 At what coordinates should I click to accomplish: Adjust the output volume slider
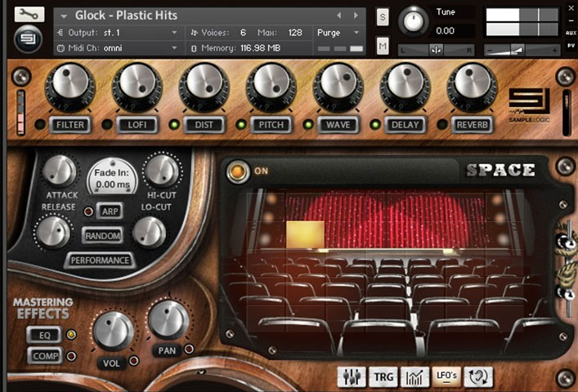(522, 50)
